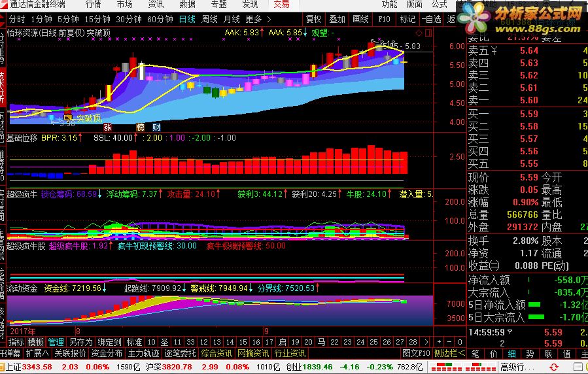Open the 资金分布 tab
Image resolution: width=588 pixels, height=374 pixels.
pyautogui.click(x=107, y=353)
